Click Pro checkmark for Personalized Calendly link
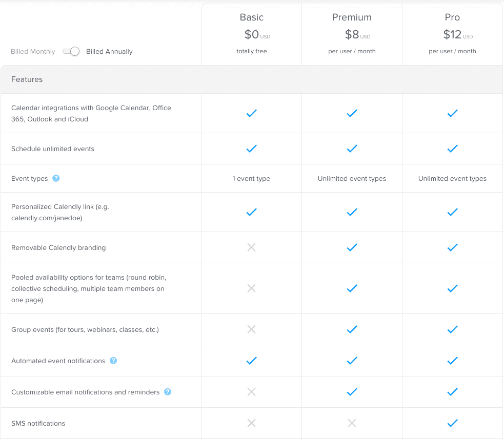The height and width of the screenshot is (440, 504). [x=452, y=212]
